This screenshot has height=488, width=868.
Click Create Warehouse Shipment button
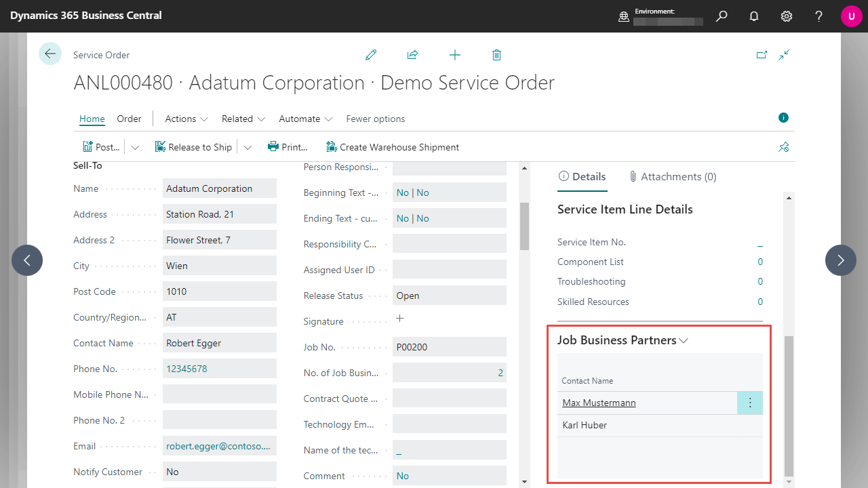click(393, 147)
